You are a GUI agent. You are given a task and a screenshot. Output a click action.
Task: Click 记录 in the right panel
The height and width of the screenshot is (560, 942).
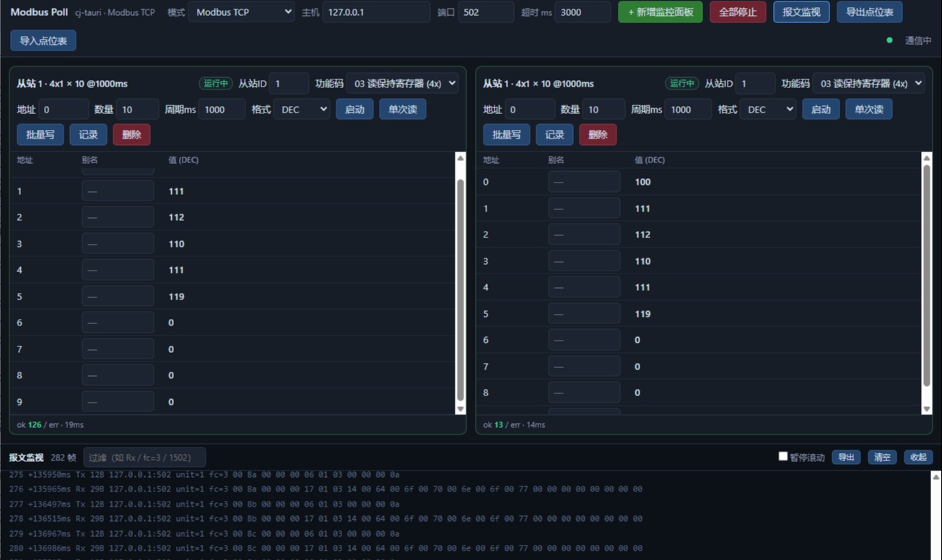554,135
